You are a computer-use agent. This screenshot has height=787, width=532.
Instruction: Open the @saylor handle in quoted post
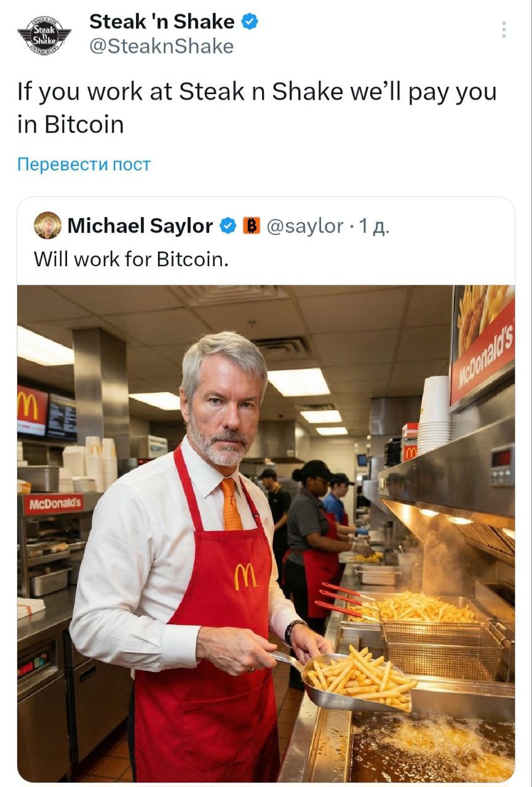[x=304, y=226]
